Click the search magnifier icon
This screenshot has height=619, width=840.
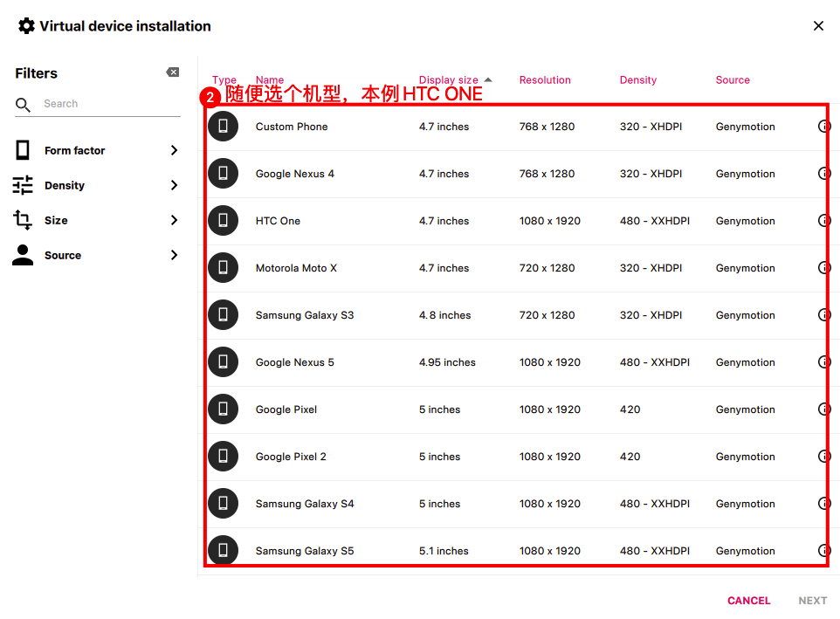click(24, 105)
